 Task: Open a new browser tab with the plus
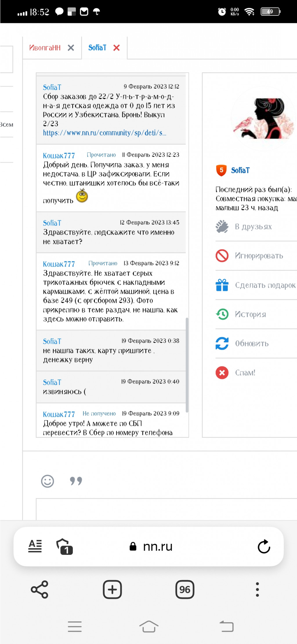pos(112,589)
